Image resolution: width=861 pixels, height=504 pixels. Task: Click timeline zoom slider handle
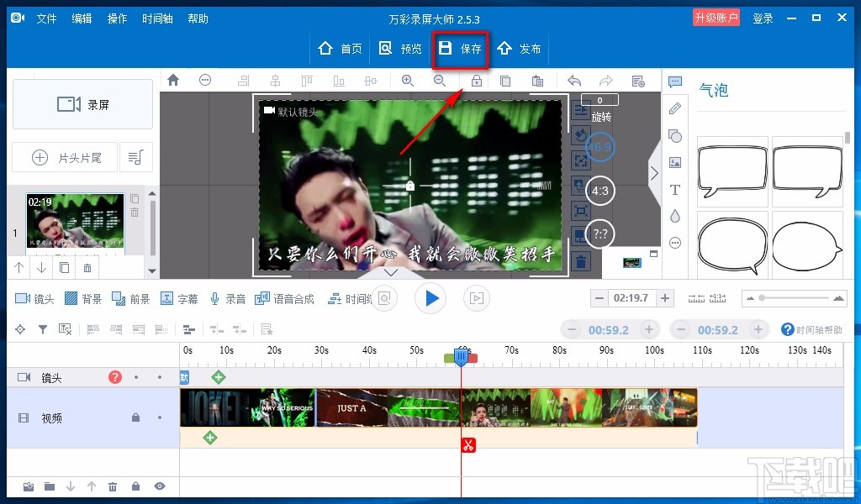[x=762, y=298]
